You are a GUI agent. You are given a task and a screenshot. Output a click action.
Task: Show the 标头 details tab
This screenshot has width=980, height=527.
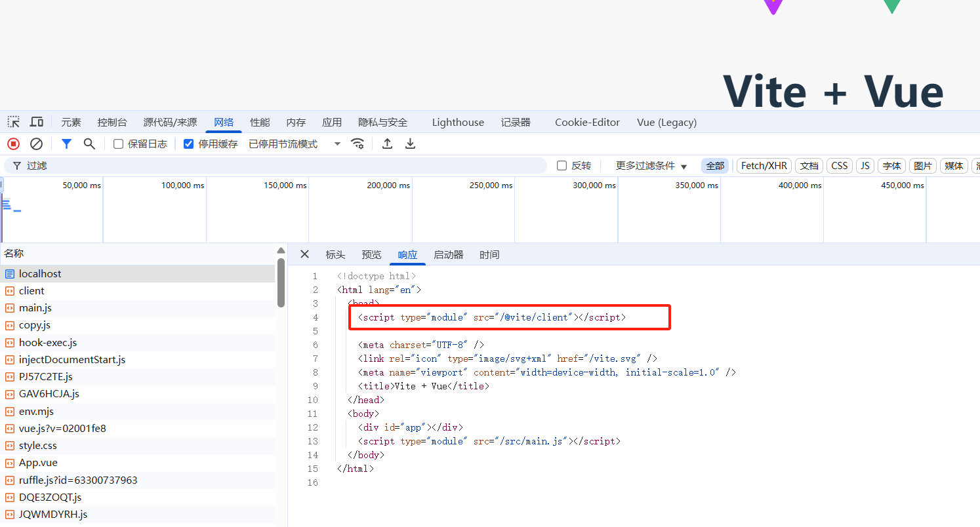(335, 254)
